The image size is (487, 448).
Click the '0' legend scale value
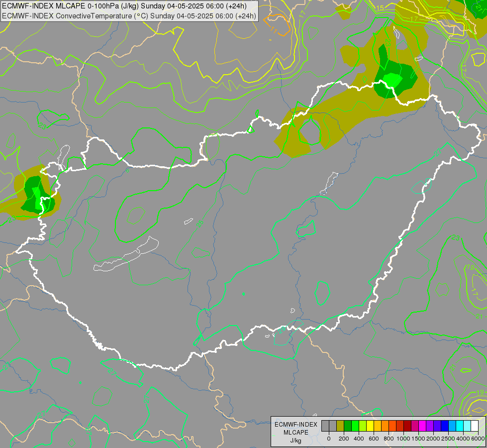click(329, 439)
